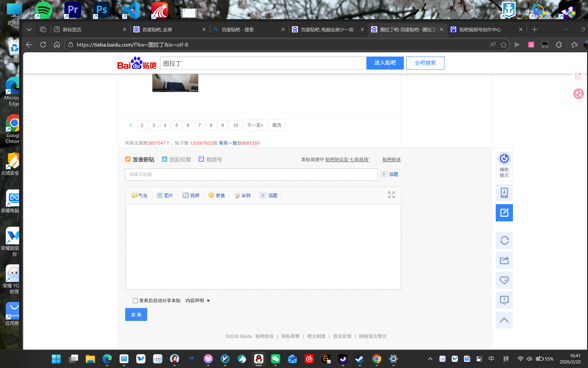Click the 进入贴吧 button
The height and width of the screenshot is (368, 588).
(x=385, y=63)
